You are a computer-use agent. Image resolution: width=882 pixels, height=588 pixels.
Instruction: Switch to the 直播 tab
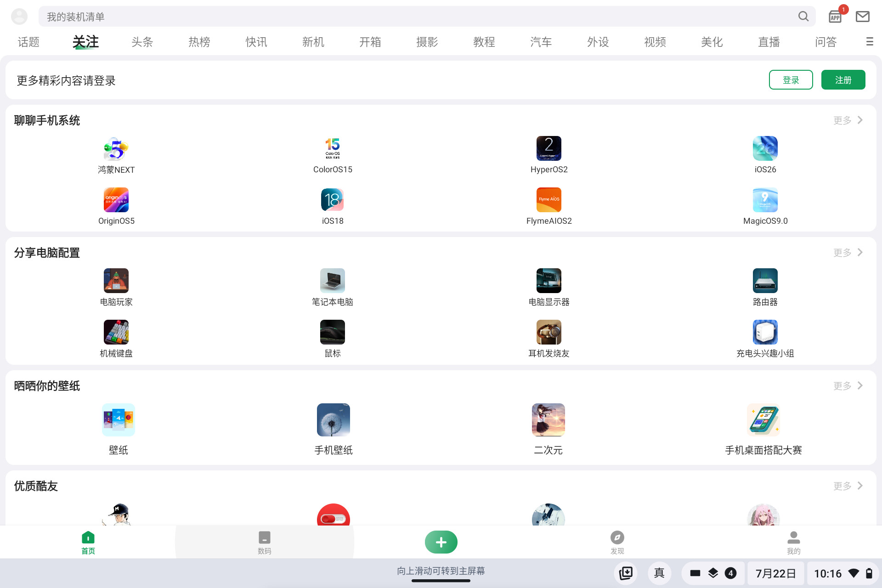click(x=769, y=42)
